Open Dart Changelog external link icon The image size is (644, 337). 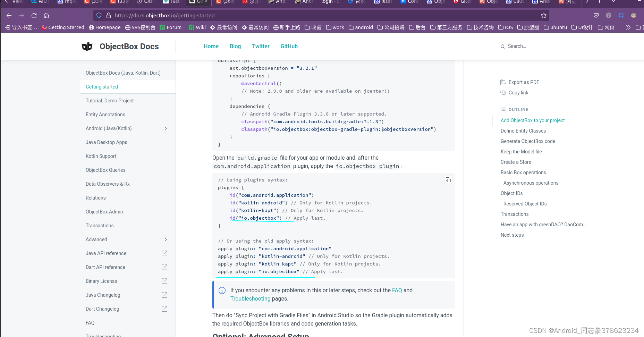coord(164,309)
